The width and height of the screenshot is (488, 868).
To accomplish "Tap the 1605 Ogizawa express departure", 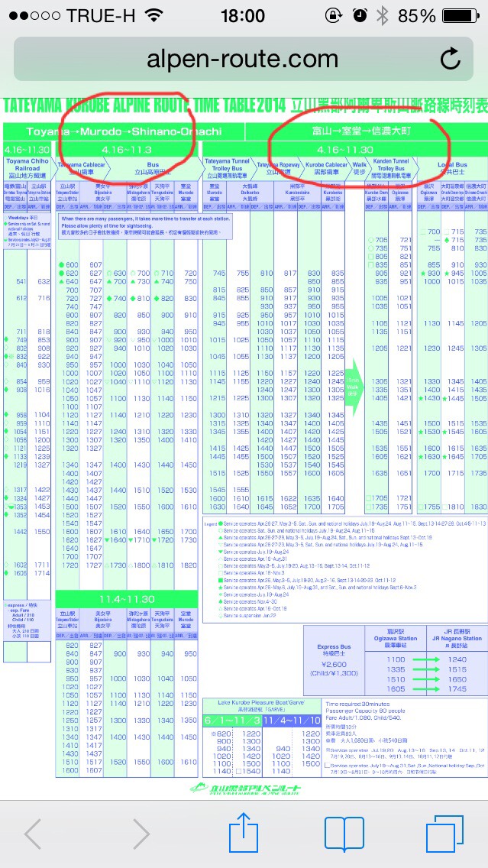I will (x=395, y=689).
